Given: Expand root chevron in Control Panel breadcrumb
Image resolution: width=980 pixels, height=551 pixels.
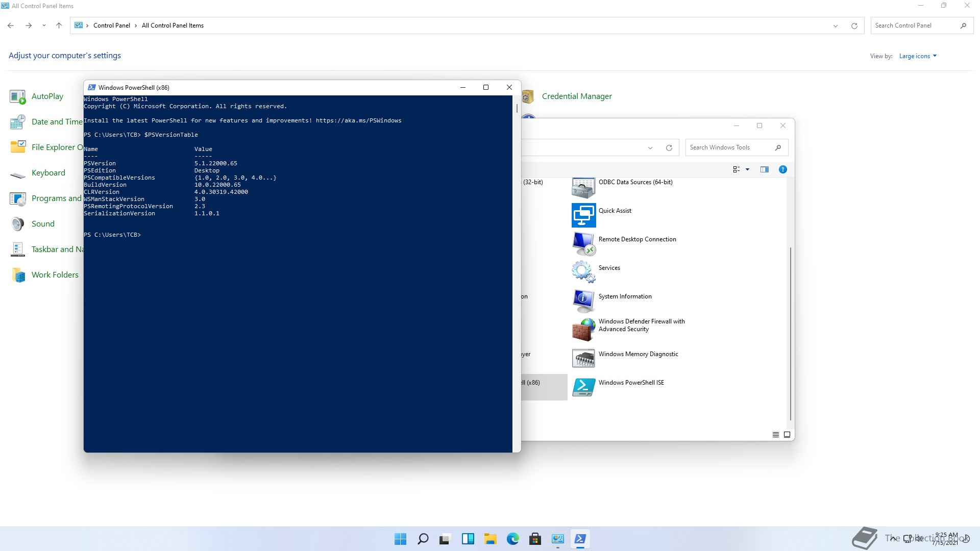Looking at the screenshot, I should pyautogui.click(x=87, y=26).
